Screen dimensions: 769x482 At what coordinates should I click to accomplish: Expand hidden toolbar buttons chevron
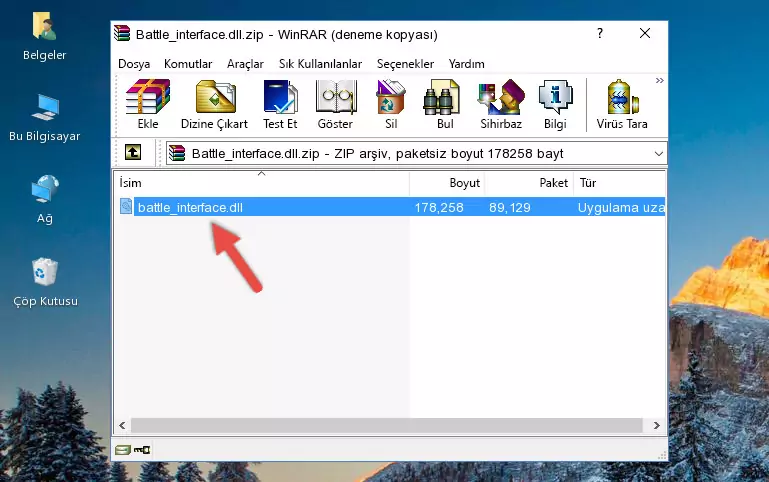tap(660, 80)
